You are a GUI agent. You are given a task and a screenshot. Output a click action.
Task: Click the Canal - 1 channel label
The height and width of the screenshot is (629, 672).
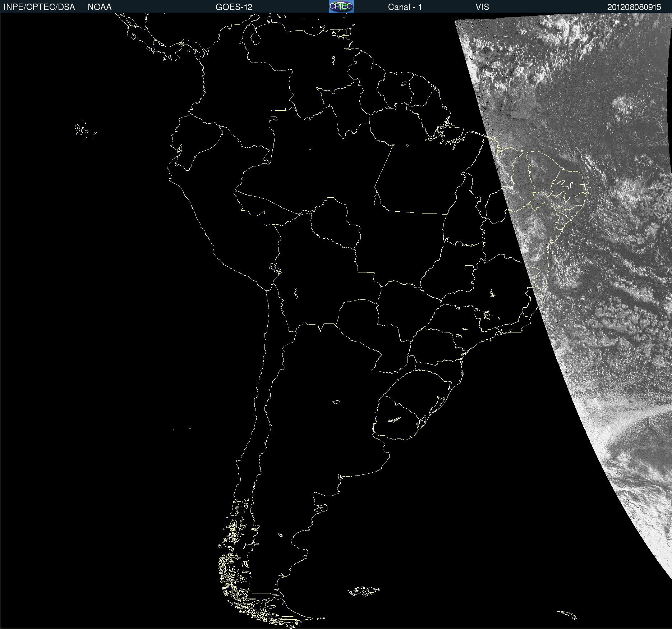pyautogui.click(x=405, y=7)
